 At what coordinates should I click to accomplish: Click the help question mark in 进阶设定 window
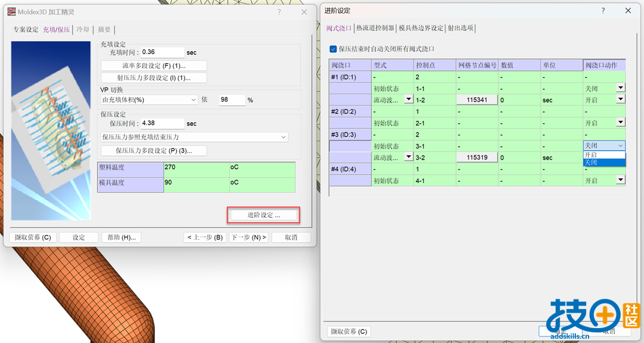point(603,11)
